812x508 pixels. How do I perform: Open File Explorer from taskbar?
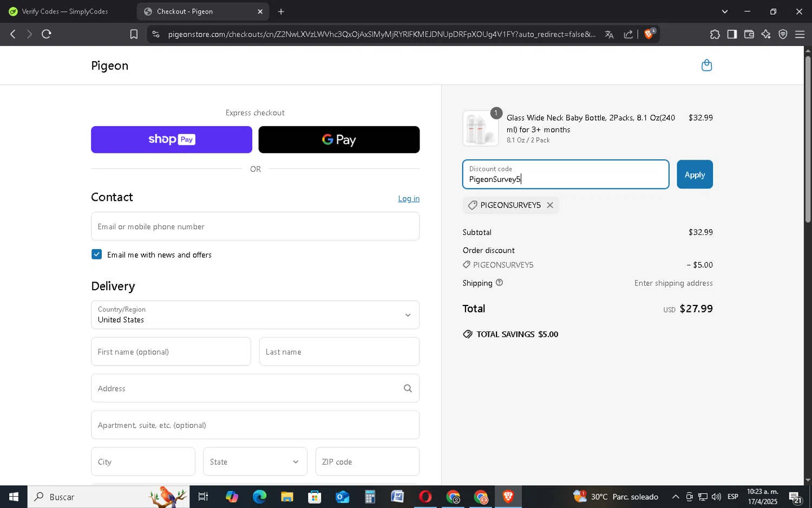(x=287, y=497)
